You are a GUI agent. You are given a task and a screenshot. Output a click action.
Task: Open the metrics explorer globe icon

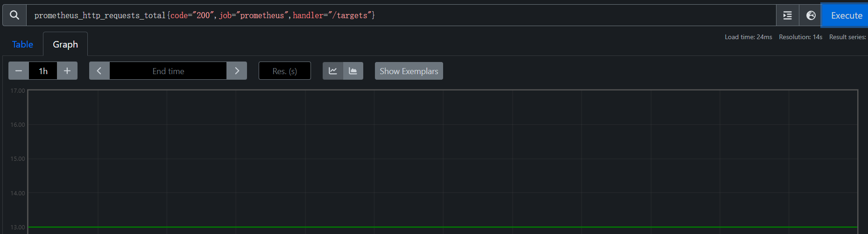tap(811, 15)
